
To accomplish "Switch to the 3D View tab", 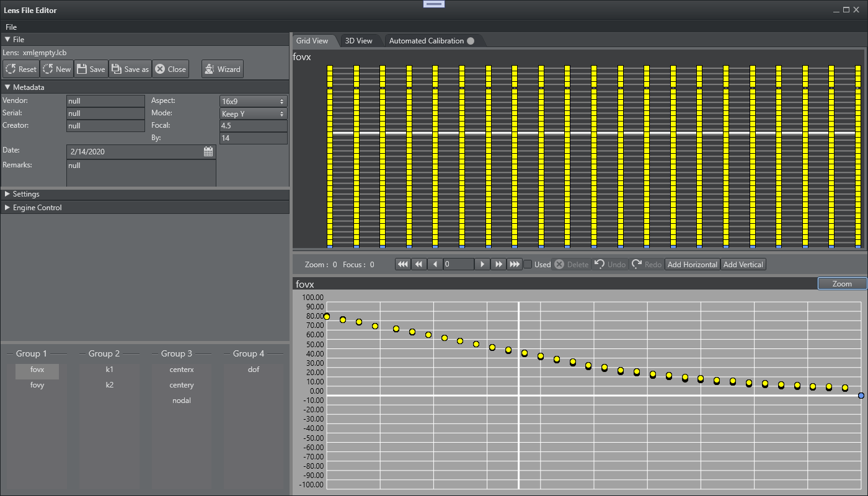I will coord(358,41).
